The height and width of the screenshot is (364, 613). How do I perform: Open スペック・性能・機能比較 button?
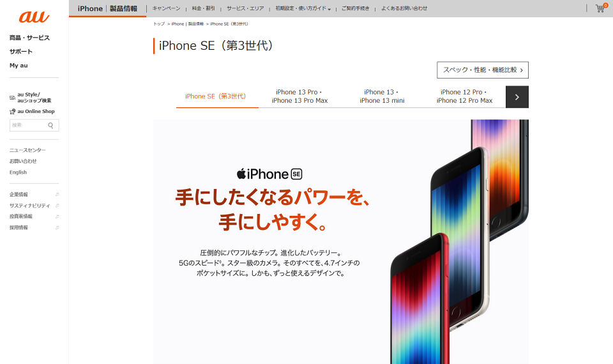click(483, 70)
